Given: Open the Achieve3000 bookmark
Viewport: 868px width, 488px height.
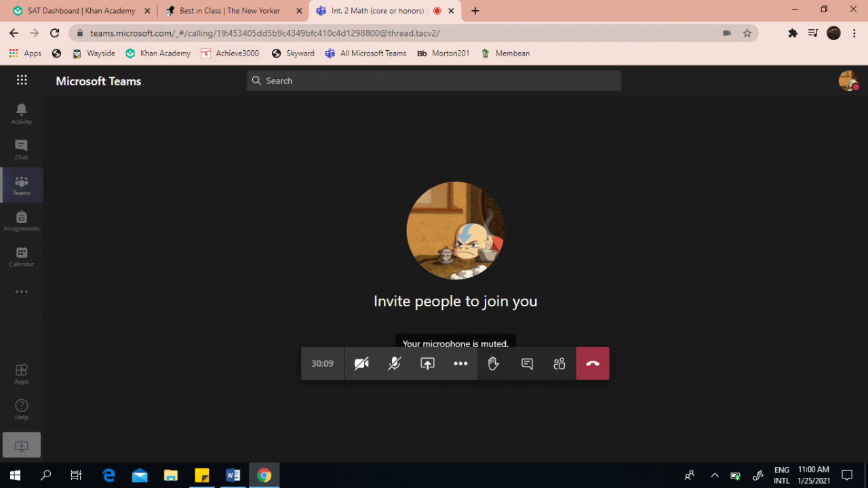Looking at the screenshot, I should click(230, 54).
